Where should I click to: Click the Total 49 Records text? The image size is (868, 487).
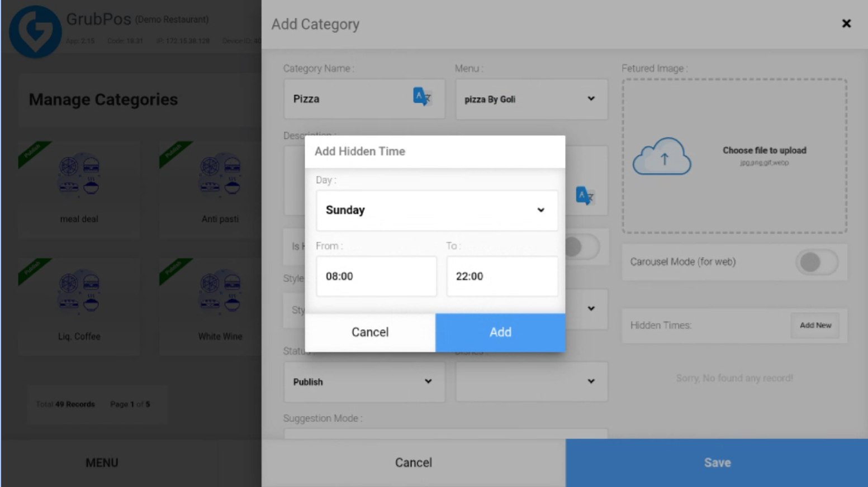(x=65, y=404)
